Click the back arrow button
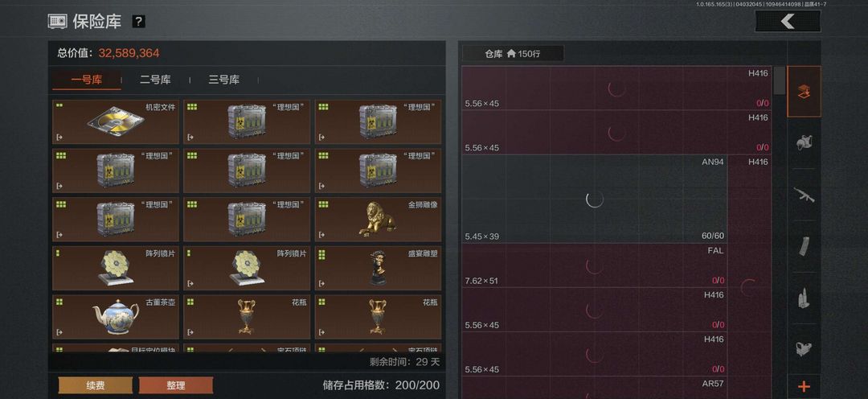Screen dimensions: 868x399 click(x=787, y=21)
